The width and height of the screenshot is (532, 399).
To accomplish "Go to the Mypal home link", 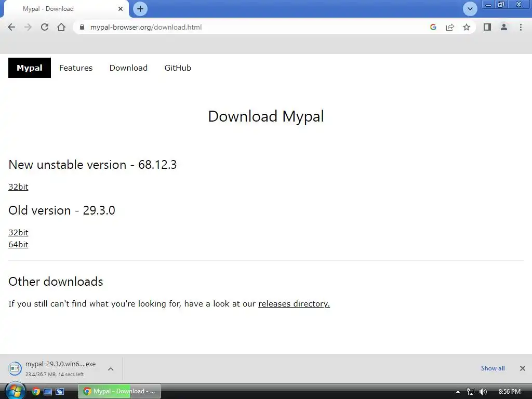I will pyautogui.click(x=30, y=68).
